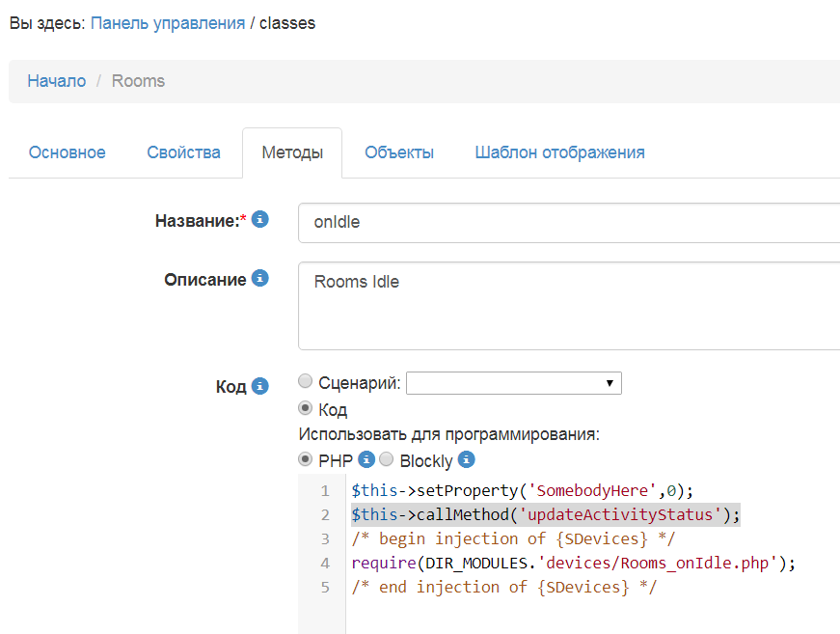840x634 pixels.
Task: Focus the Описание textarea with Rooms Idle
Action: point(569,305)
